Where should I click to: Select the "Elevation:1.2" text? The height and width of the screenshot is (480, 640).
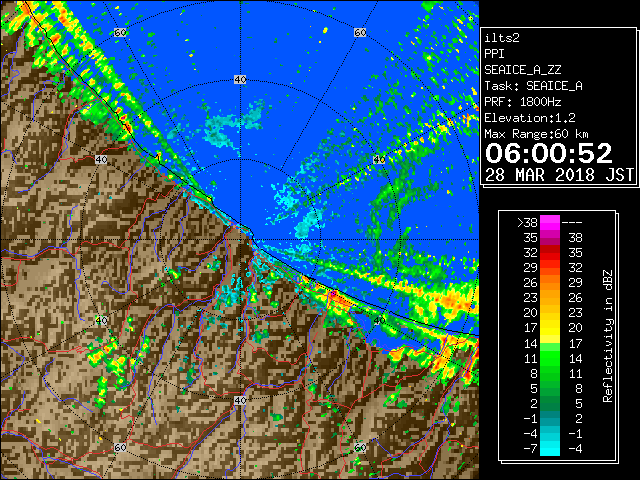tap(530, 118)
